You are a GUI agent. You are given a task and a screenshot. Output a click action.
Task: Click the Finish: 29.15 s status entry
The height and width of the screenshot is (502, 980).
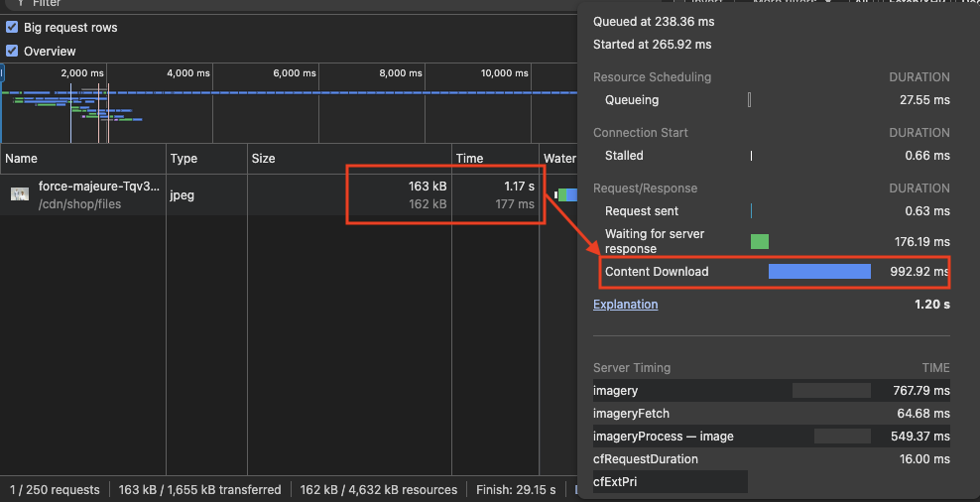pyautogui.click(x=516, y=489)
